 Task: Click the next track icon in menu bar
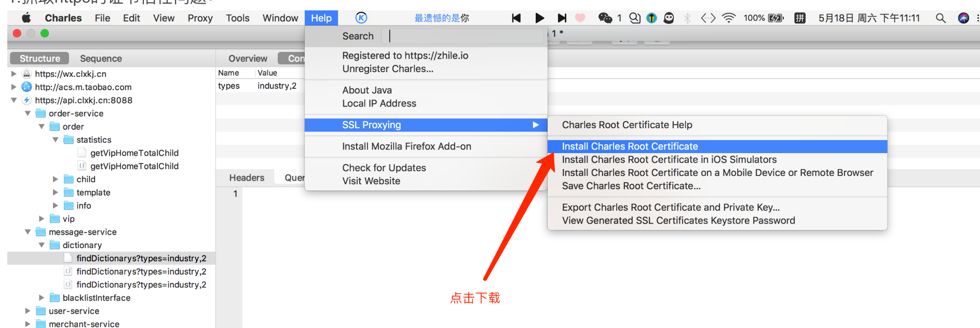[562, 18]
